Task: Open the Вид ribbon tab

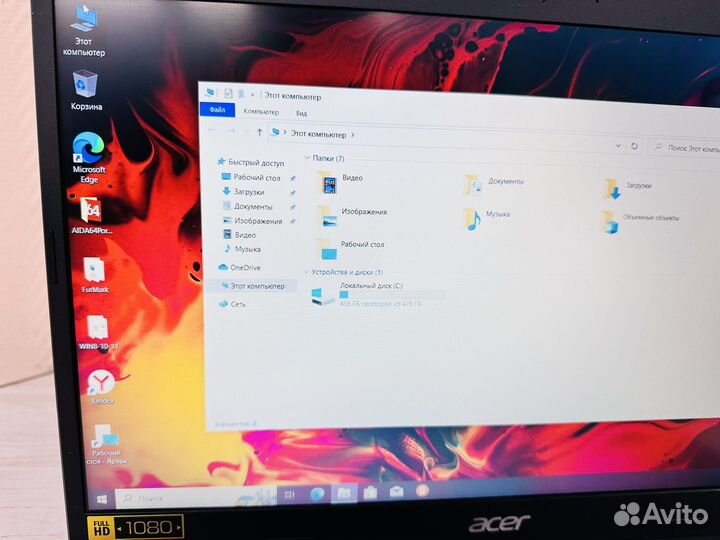Action: point(301,113)
